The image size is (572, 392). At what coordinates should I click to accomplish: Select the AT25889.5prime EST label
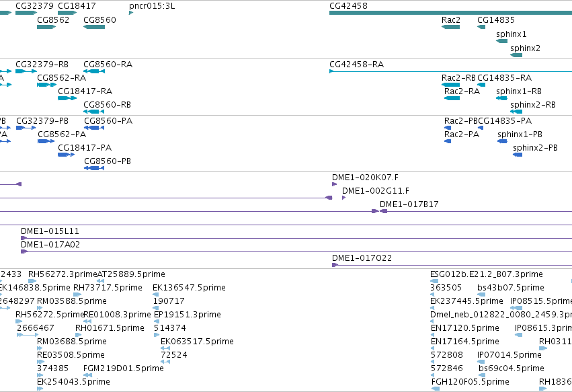point(131,274)
